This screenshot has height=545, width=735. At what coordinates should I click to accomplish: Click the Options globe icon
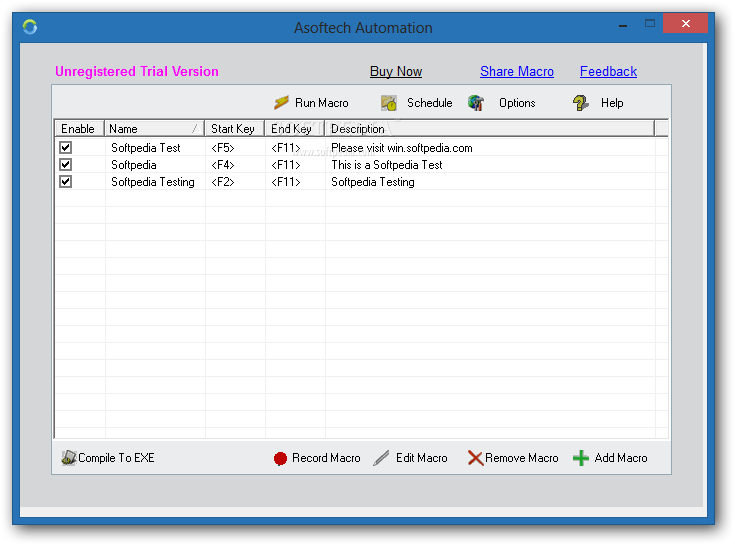coord(476,103)
